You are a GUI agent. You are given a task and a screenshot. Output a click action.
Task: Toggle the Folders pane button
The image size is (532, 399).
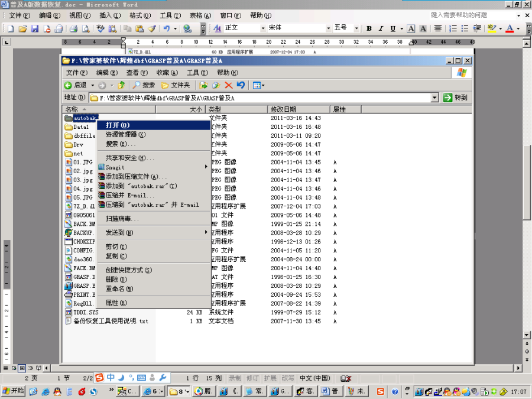click(x=176, y=85)
